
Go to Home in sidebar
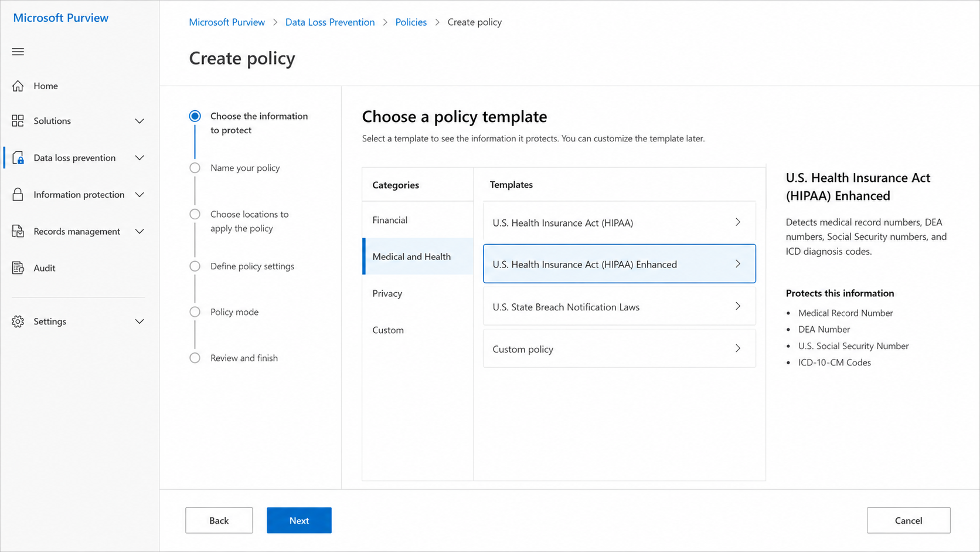pyautogui.click(x=46, y=86)
